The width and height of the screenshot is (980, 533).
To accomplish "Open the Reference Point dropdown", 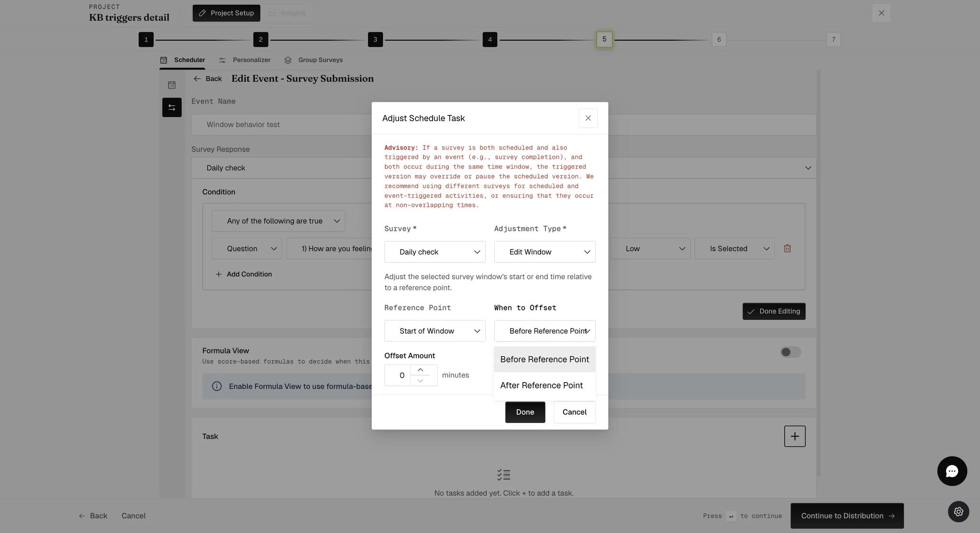I will pyautogui.click(x=434, y=331).
